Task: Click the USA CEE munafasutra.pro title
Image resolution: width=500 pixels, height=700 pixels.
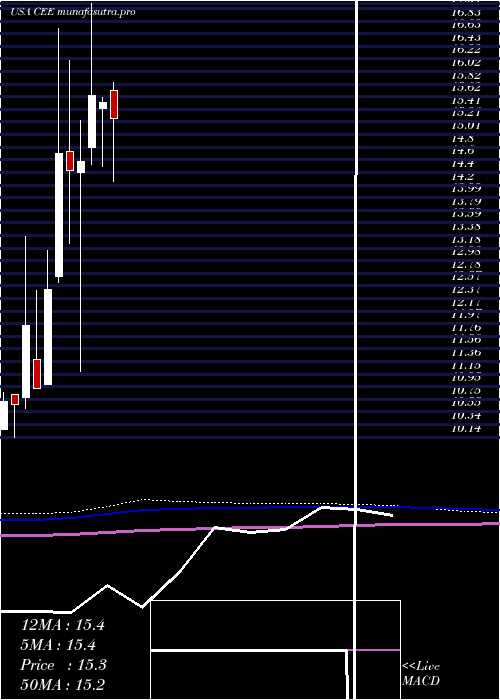Action: [x=73, y=12]
